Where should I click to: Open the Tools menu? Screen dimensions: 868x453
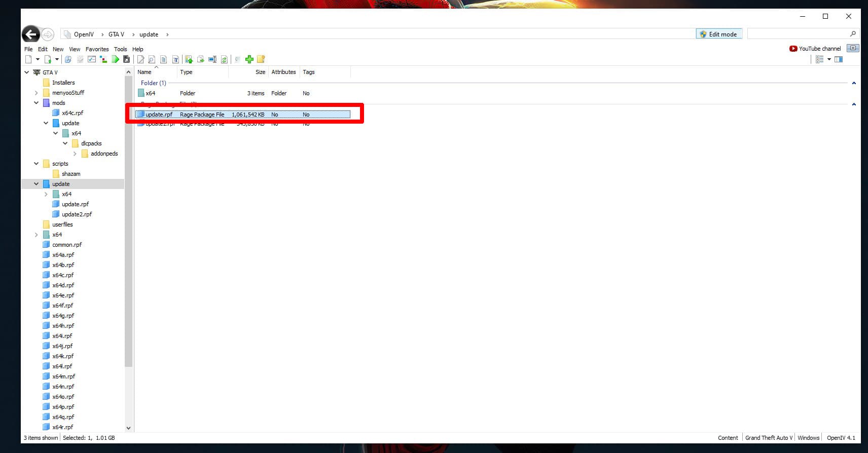coord(120,49)
